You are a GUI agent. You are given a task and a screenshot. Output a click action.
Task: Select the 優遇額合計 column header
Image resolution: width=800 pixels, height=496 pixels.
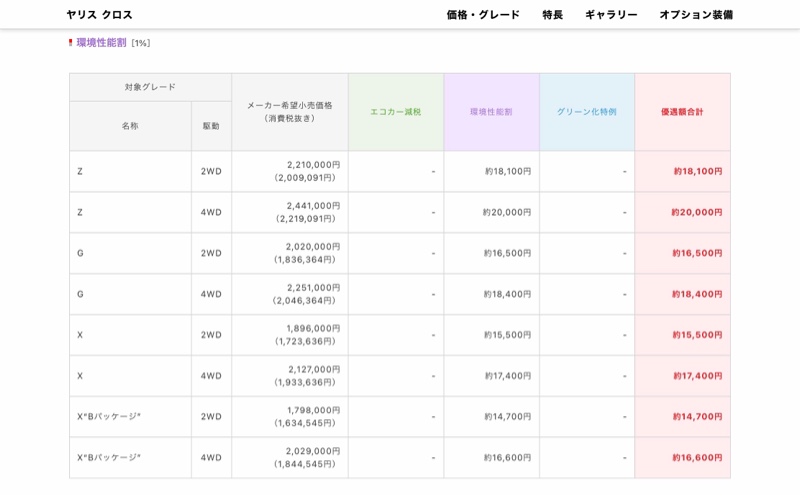pyautogui.click(x=682, y=112)
